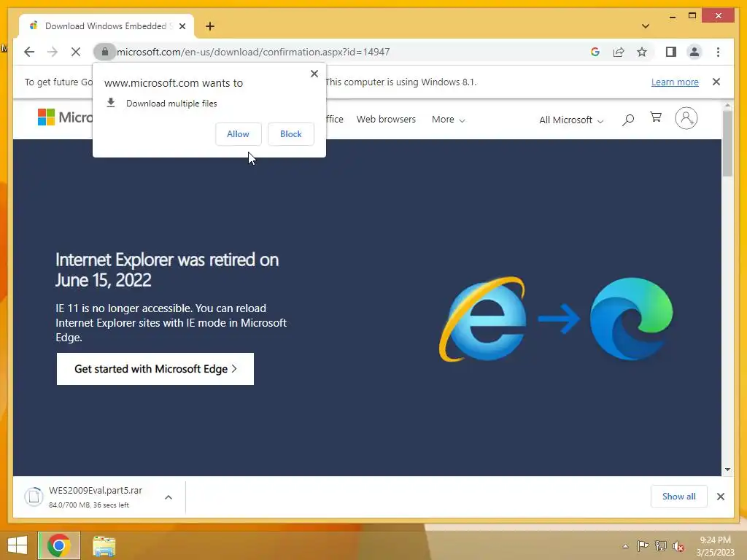Expand the More nav menu
Viewport: 747px width, 560px height.
(x=449, y=119)
